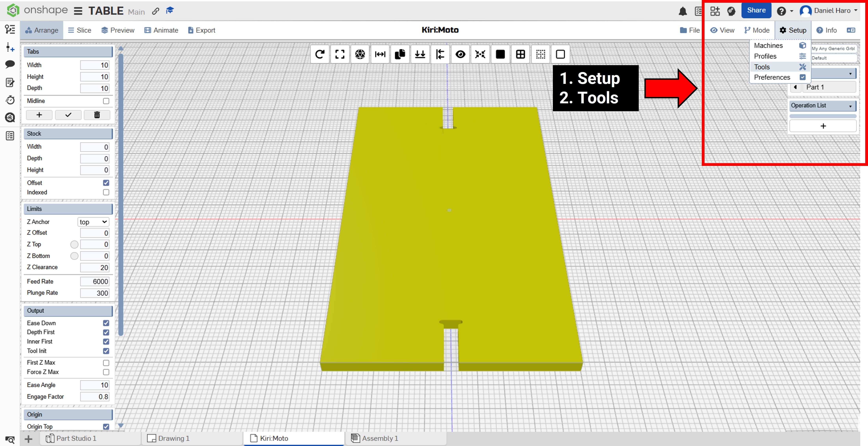Enable the Midline checkbox
This screenshot has width=868, height=446.
pos(106,101)
